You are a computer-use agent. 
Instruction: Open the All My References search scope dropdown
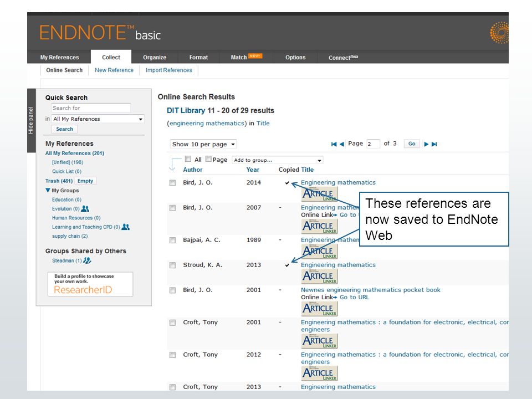(x=98, y=119)
